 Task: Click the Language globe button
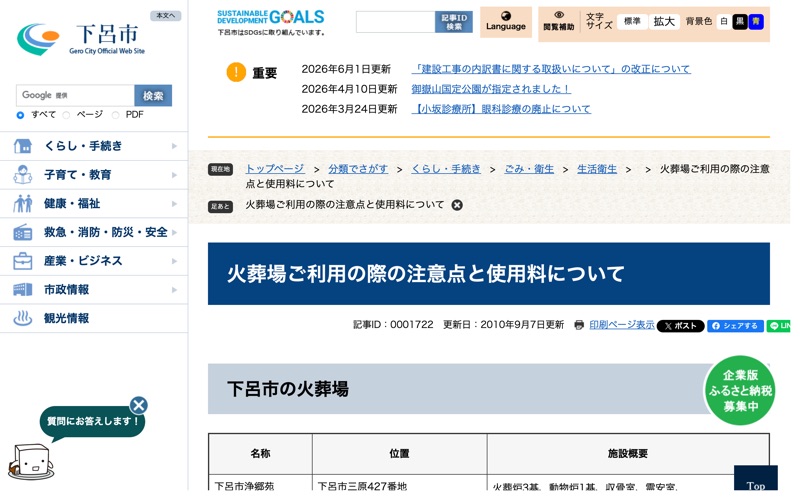tap(505, 22)
